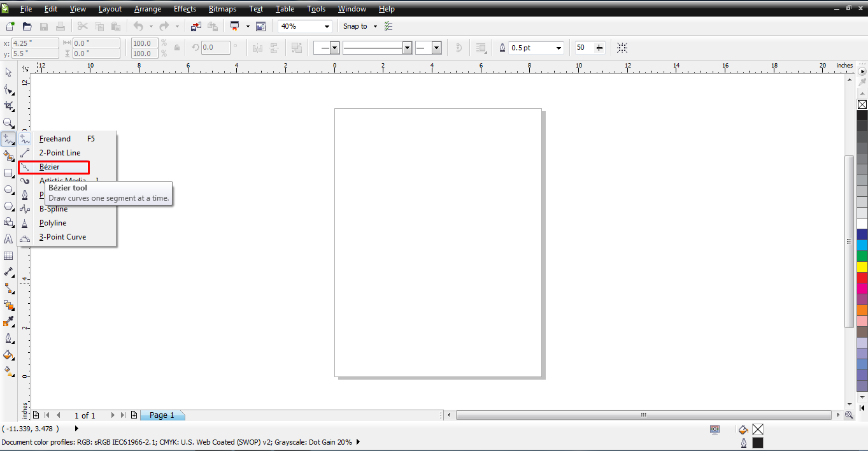Select the Zoom tool in the toolbox
Viewport: 868px width, 451px height.
pyautogui.click(x=8, y=122)
